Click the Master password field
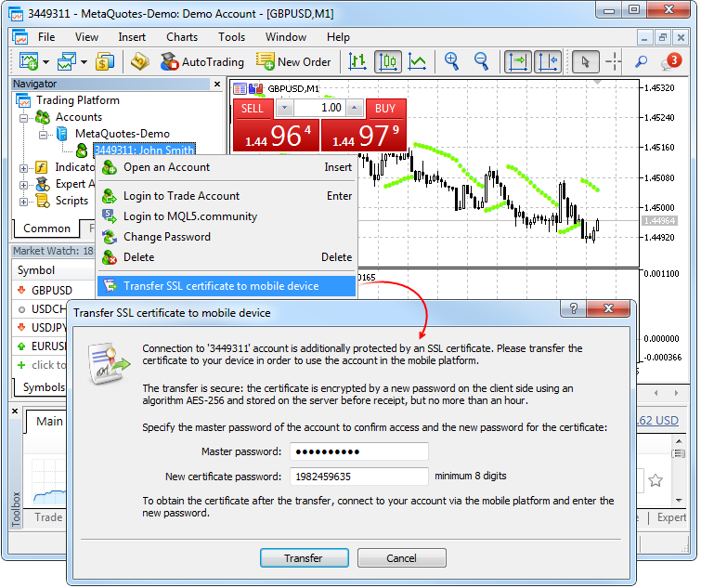The height and width of the screenshot is (588, 701). click(x=359, y=451)
